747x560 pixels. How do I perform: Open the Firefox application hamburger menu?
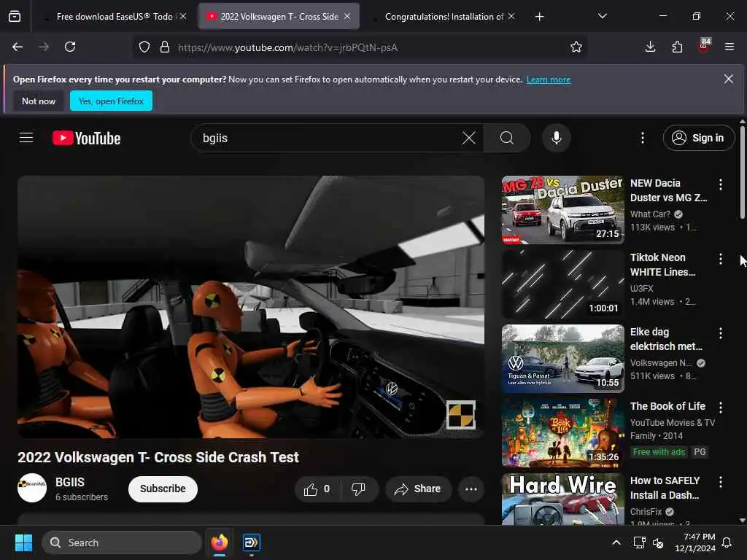[729, 47]
